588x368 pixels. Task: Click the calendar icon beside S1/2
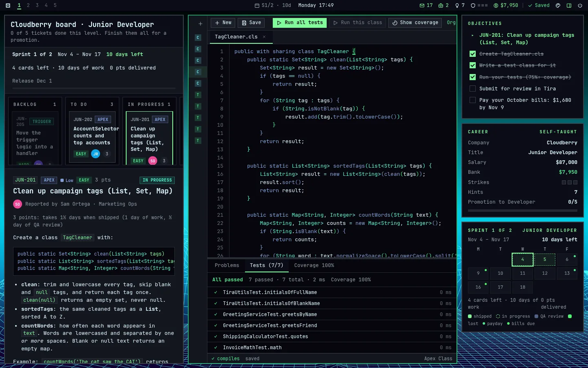tap(257, 6)
